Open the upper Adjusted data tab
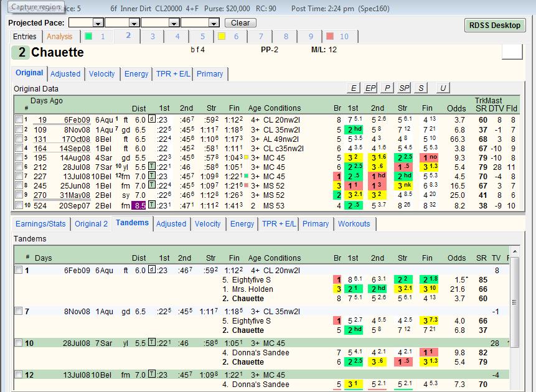 65,74
